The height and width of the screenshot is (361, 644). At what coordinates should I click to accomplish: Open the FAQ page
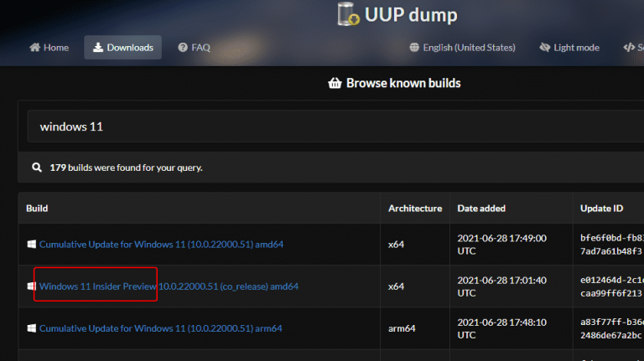click(194, 48)
